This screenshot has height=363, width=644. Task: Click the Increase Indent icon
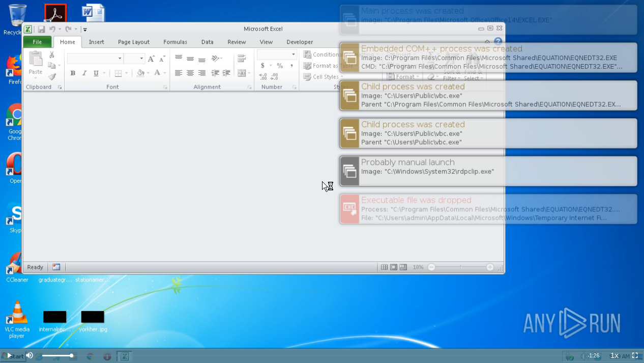226,73
